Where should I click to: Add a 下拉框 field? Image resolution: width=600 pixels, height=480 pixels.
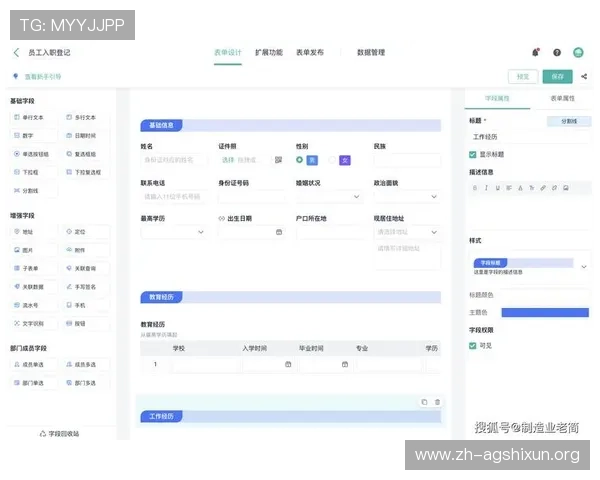coord(33,172)
